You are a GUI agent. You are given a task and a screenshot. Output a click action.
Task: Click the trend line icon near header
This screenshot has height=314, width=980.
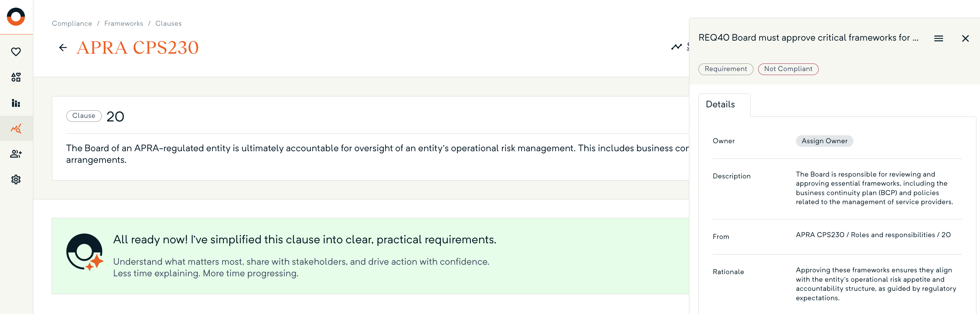pyautogui.click(x=676, y=47)
